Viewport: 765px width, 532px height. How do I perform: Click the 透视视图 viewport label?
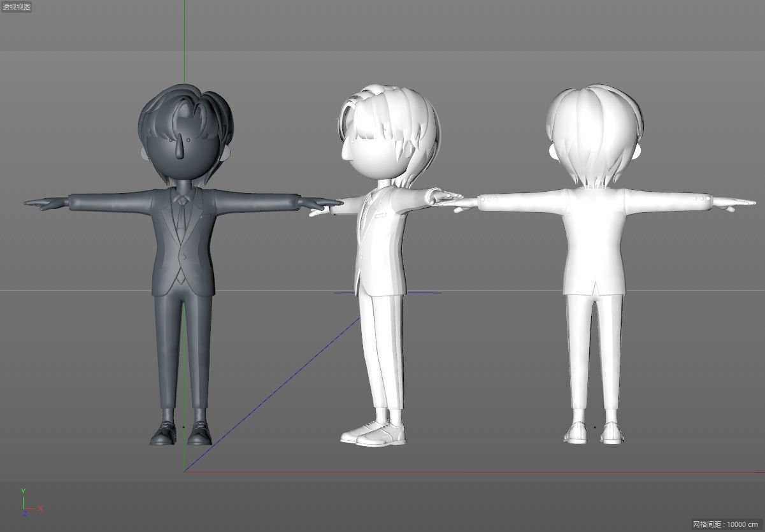tap(17, 7)
